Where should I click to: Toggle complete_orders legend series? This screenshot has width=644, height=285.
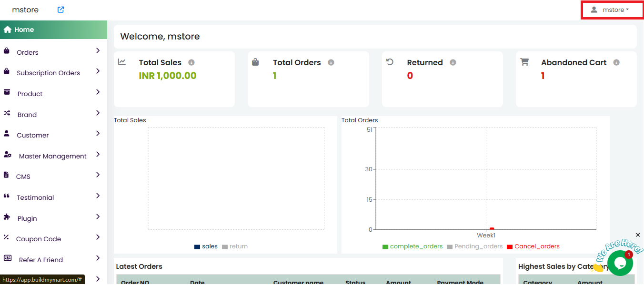point(413,246)
